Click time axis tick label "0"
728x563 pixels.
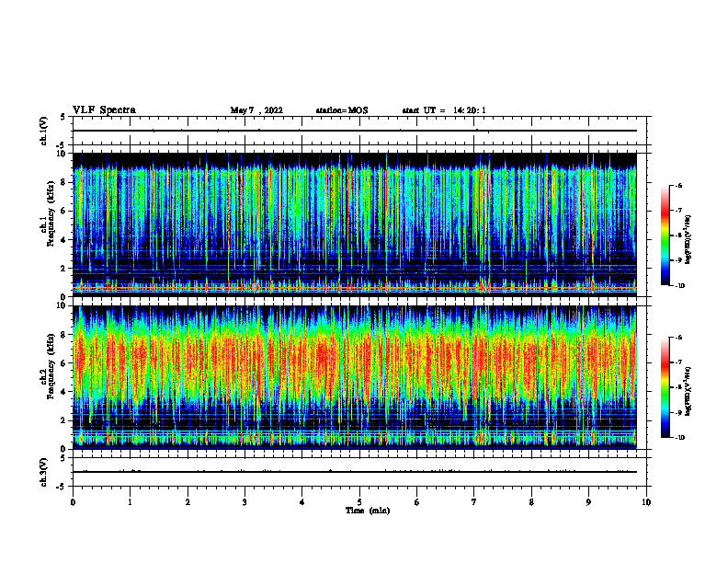[73, 502]
